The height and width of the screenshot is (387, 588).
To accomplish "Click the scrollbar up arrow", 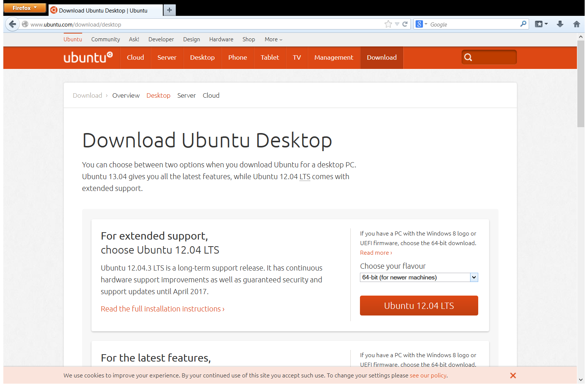I will click(x=581, y=36).
